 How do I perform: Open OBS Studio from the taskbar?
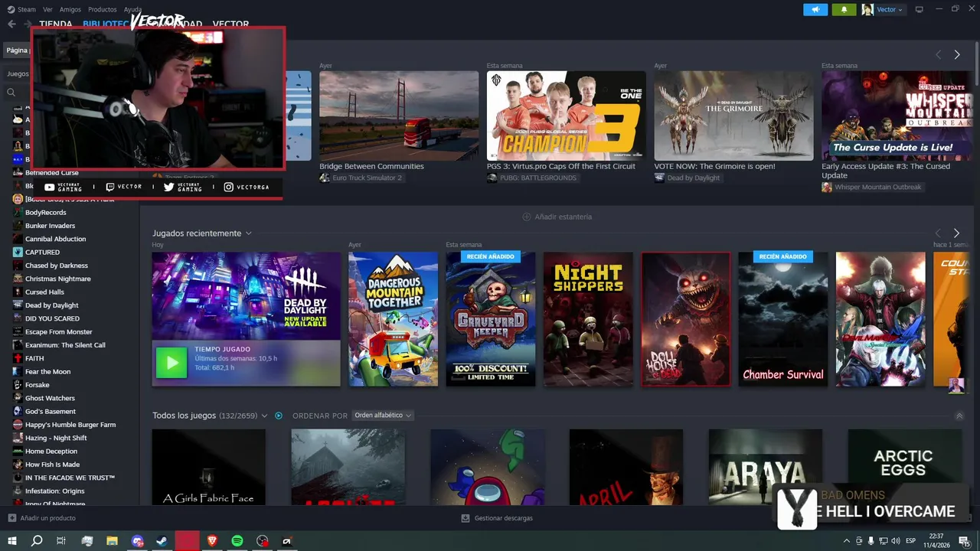coord(263,541)
